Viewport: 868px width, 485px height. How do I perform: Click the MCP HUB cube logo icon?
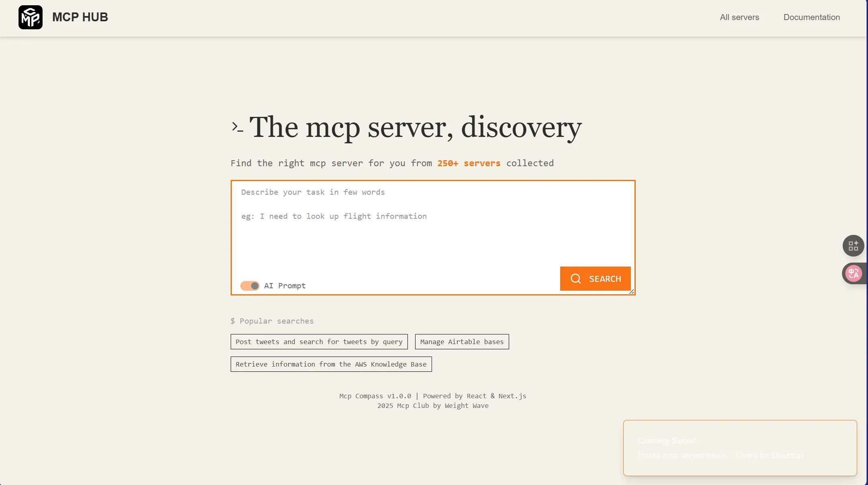[x=31, y=17]
